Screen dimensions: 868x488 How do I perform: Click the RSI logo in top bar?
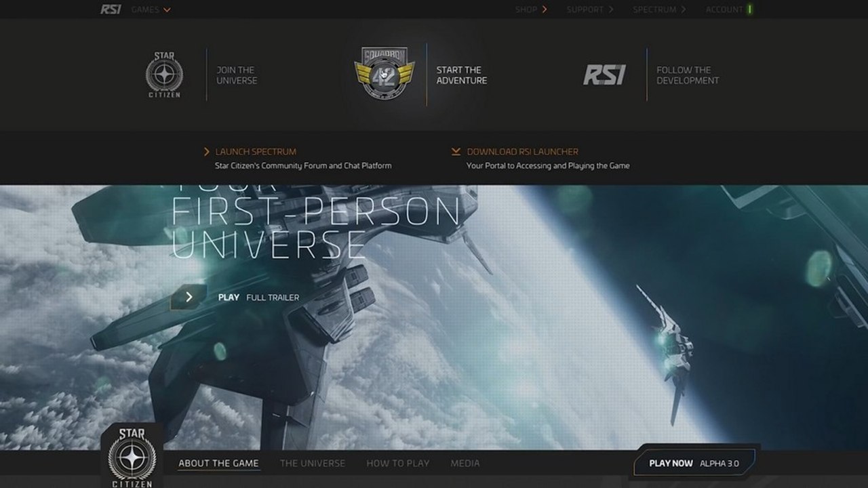click(x=111, y=9)
